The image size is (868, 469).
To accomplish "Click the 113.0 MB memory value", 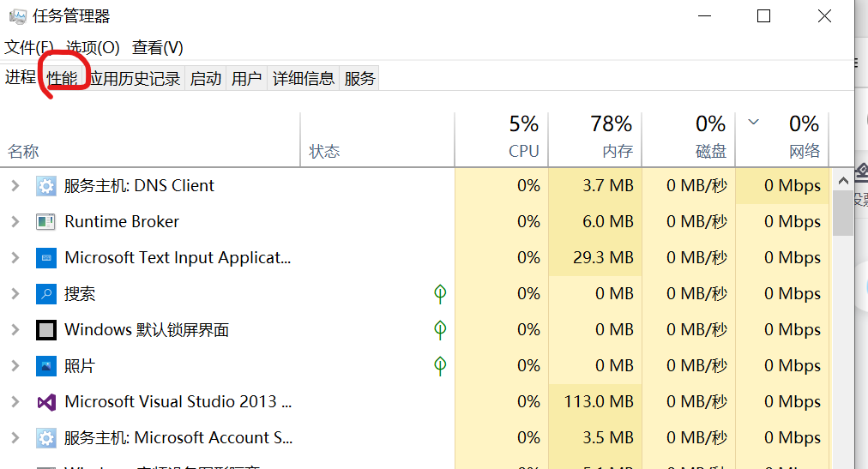I will coord(599,402).
